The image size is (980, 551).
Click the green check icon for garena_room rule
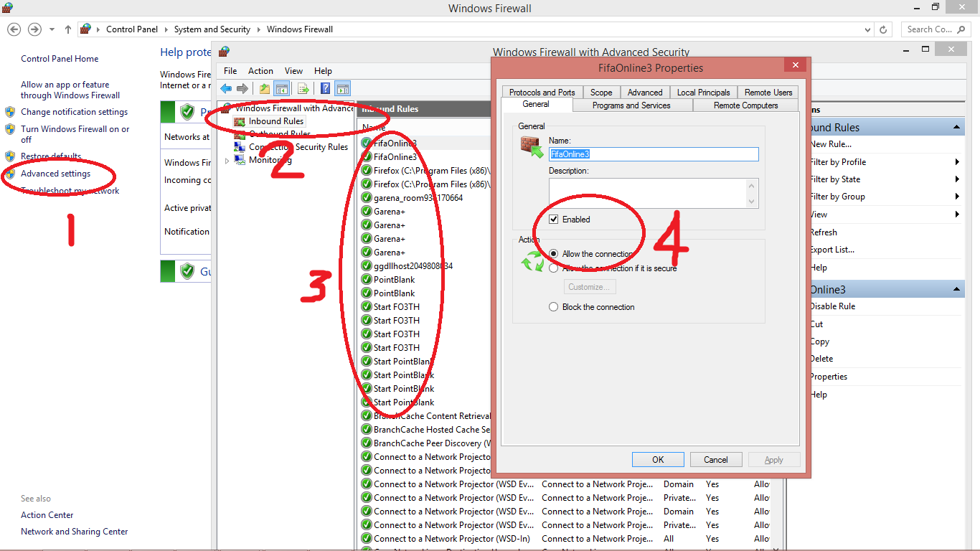pyautogui.click(x=367, y=198)
